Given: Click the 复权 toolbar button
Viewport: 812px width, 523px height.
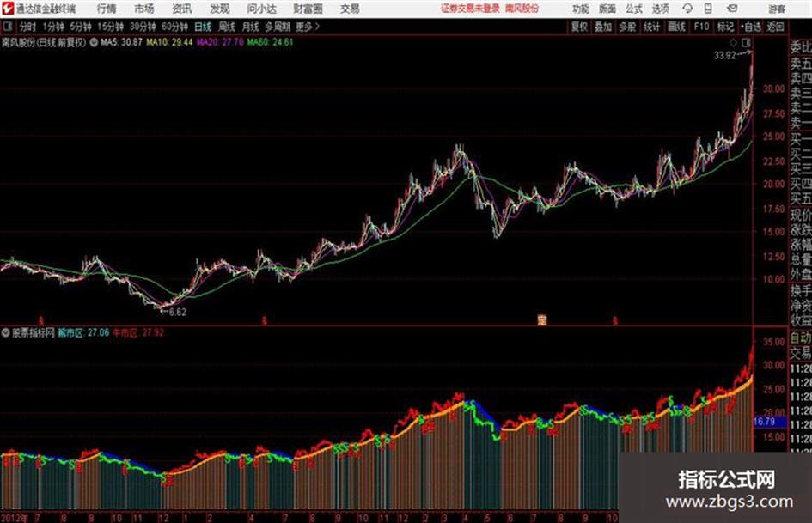Looking at the screenshot, I should coord(579,27).
